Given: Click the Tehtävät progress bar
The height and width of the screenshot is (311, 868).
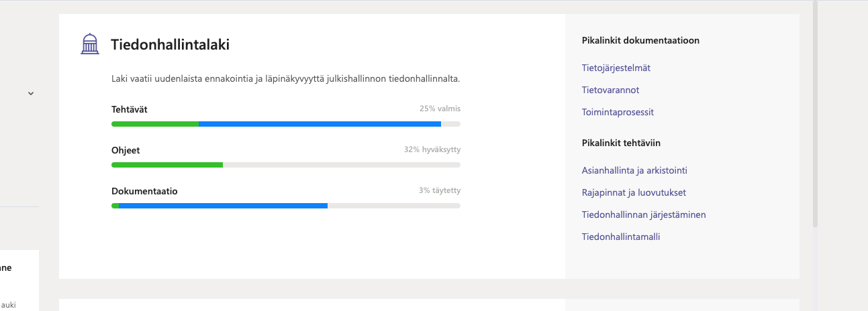Looking at the screenshot, I should pyautogui.click(x=286, y=124).
